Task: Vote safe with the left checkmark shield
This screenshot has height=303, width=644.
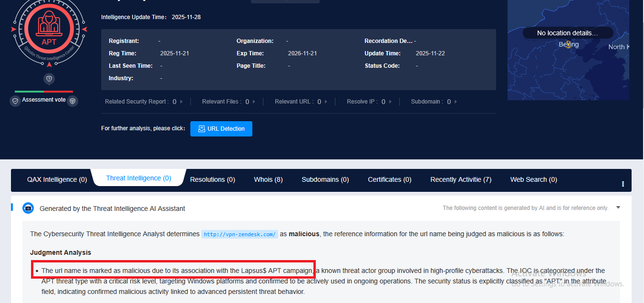Action: click(15, 101)
